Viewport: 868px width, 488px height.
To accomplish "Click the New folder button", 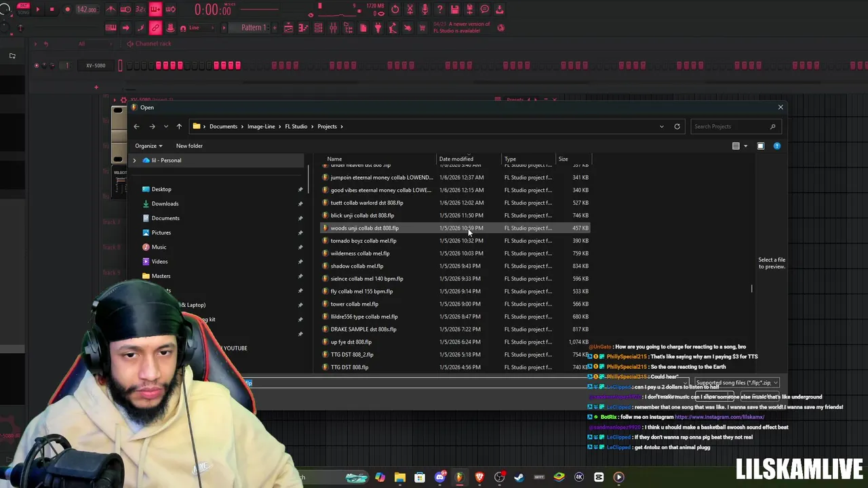I will click(x=189, y=146).
